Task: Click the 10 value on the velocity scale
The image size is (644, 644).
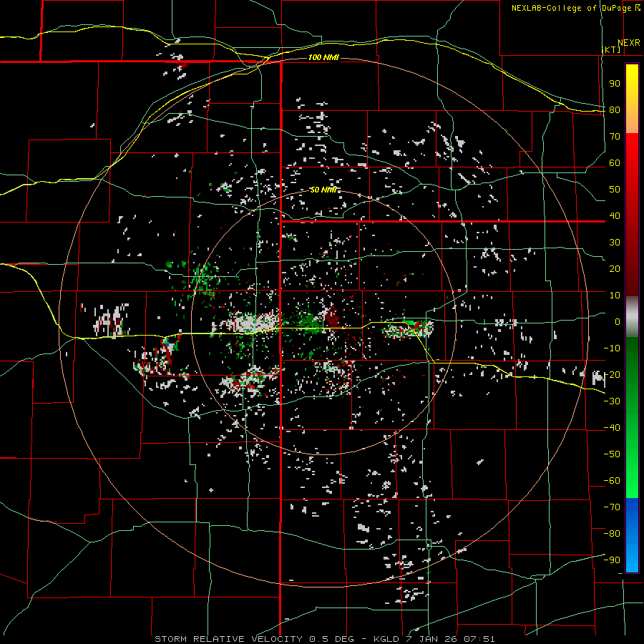Action: click(x=615, y=296)
